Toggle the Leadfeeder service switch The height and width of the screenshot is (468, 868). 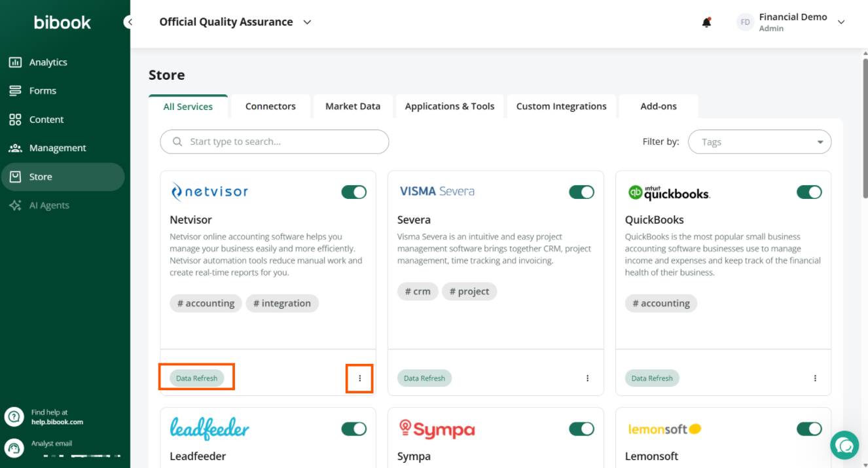[x=354, y=429]
